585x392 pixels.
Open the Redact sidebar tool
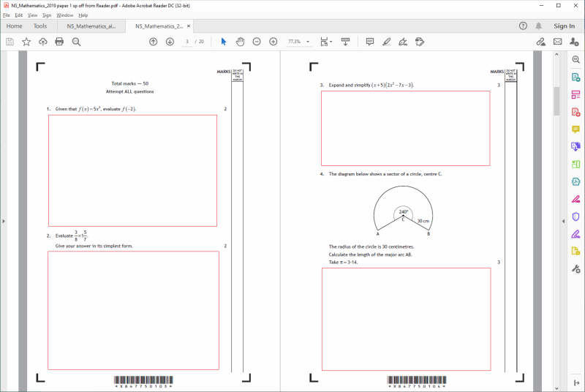[575, 199]
